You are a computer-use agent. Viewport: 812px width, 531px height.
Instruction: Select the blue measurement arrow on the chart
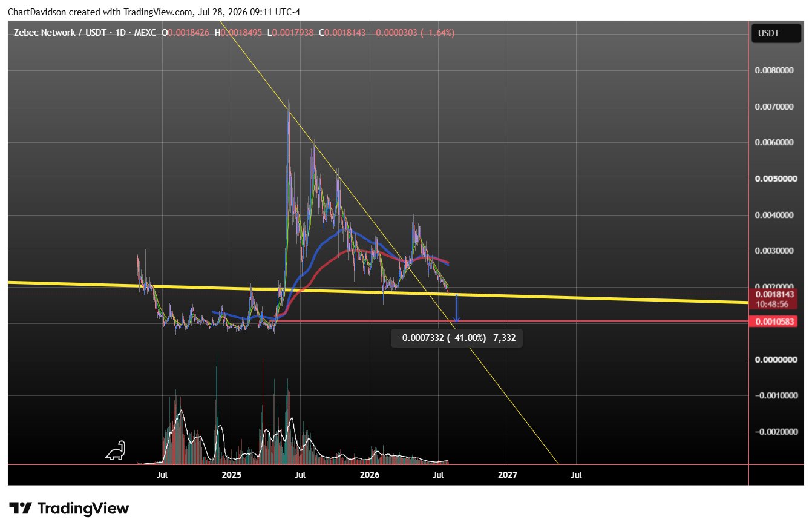coord(457,308)
